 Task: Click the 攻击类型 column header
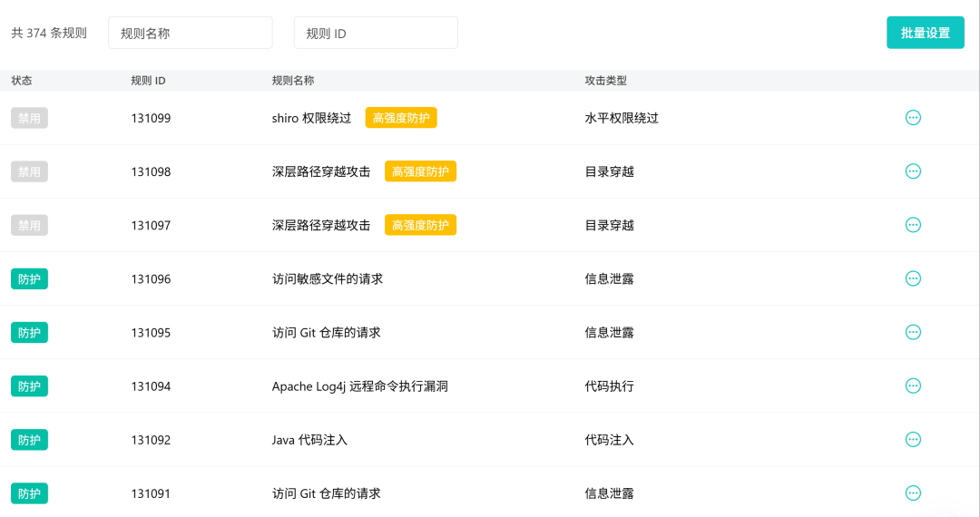(605, 81)
